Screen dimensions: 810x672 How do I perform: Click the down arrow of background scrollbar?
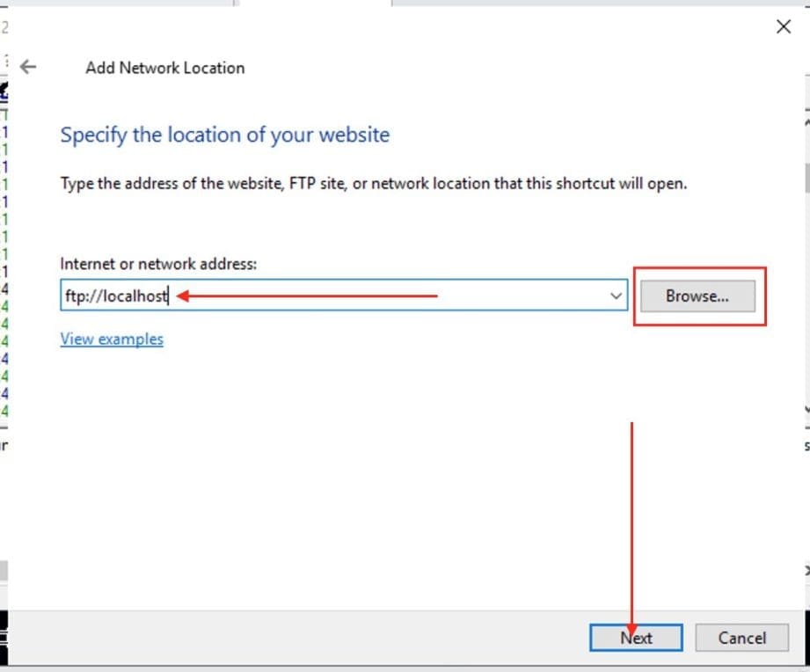[806, 410]
